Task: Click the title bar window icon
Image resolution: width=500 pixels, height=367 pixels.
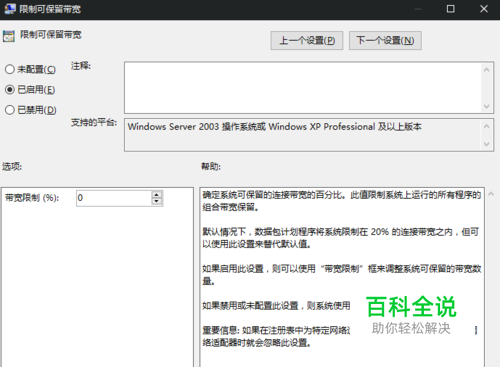Action: click(x=10, y=9)
